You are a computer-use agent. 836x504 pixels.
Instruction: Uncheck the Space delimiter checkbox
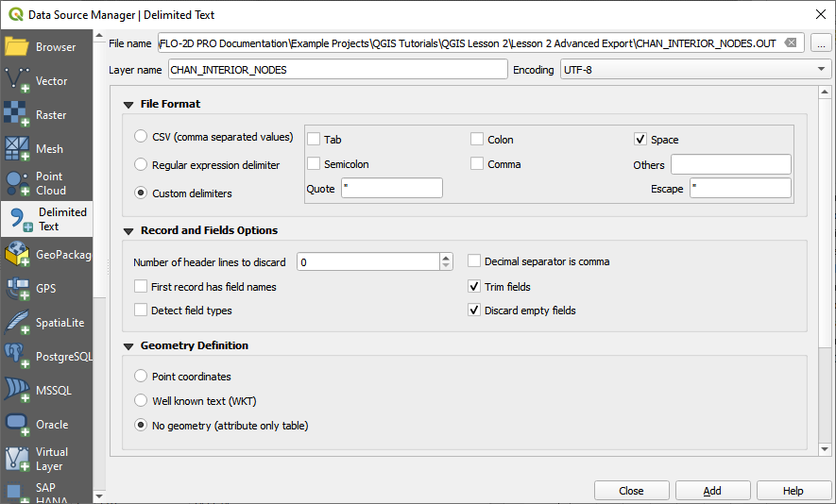(640, 140)
